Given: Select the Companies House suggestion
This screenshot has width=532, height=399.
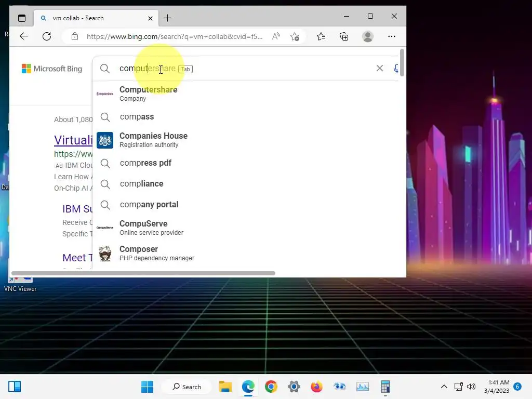Looking at the screenshot, I should [x=246, y=140].
